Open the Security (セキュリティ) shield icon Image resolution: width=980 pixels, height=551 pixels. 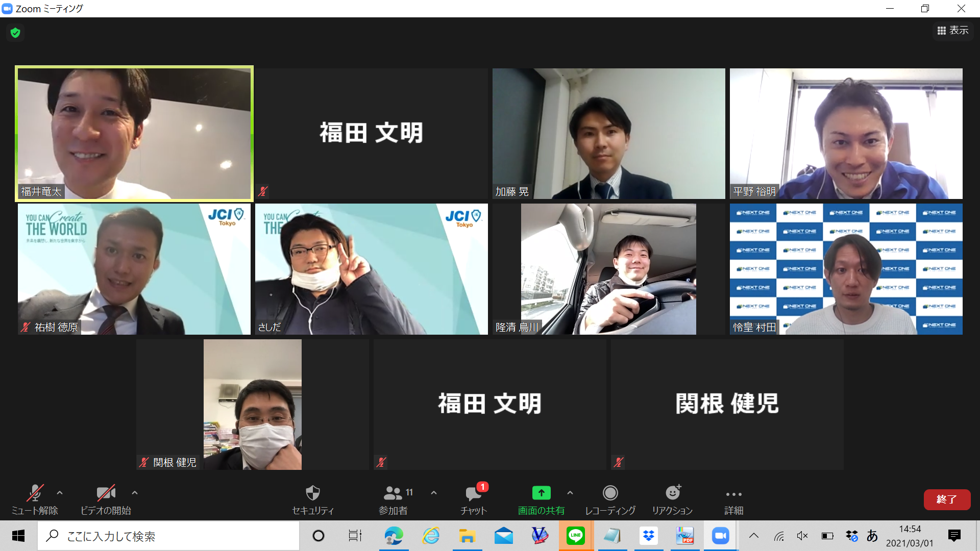(312, 493)
